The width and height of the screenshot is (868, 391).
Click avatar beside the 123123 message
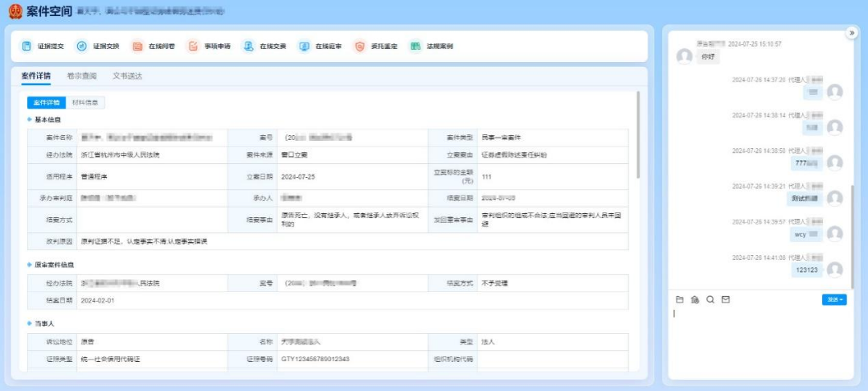(835, 270)
